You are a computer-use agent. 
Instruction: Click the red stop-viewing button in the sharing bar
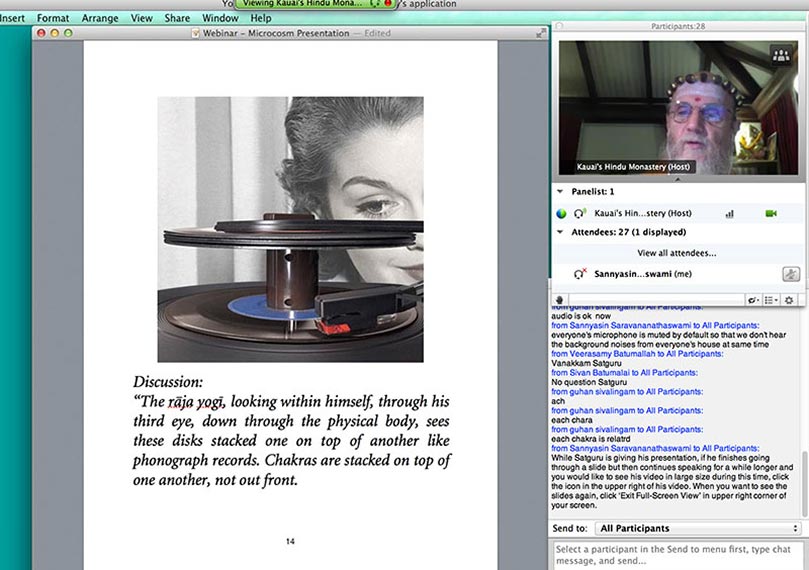[x=387, y=4]
